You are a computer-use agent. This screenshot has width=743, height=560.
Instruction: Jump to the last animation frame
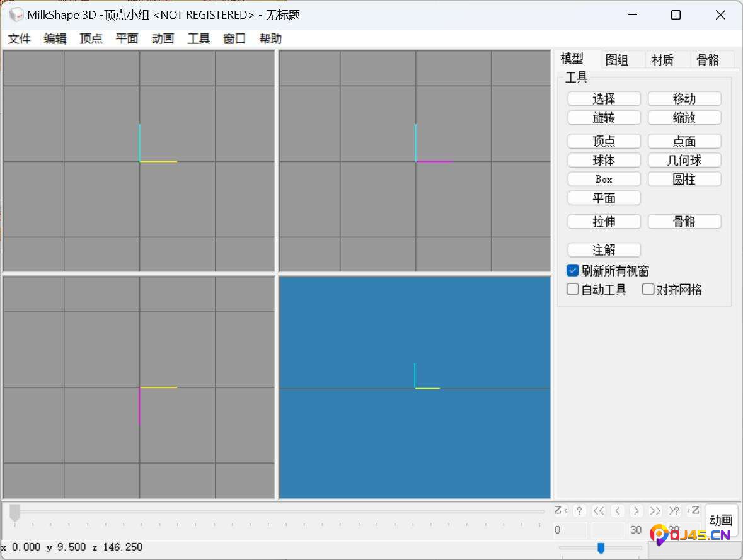(x=655, y=511)
